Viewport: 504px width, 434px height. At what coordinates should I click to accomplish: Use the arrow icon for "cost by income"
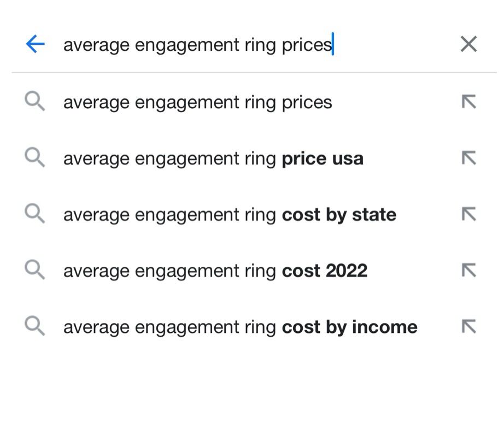(x=468, y=326)
